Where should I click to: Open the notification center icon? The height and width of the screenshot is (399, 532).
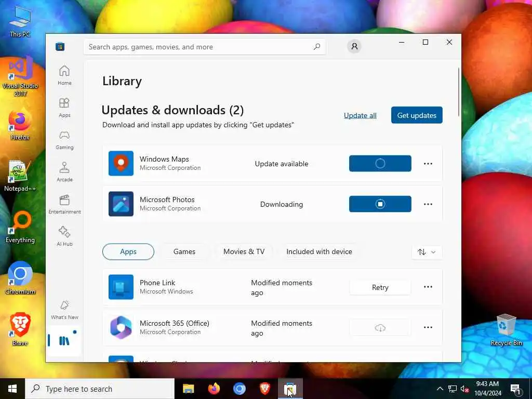[516, 389]
